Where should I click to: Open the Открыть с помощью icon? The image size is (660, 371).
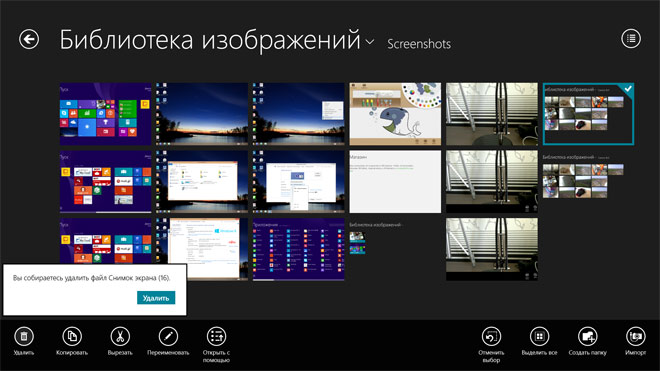(x=216, y=336)
